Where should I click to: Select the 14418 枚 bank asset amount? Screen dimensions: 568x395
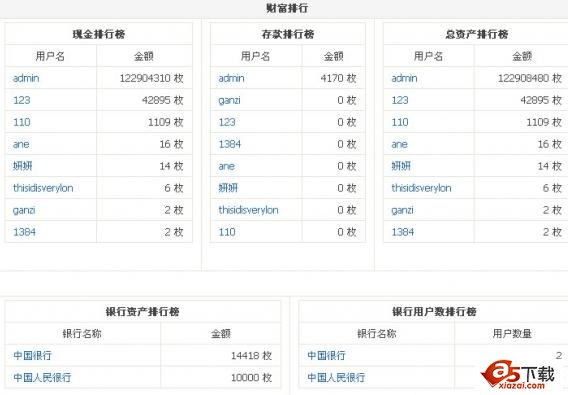pyautogui.click(x=251, y=356)
